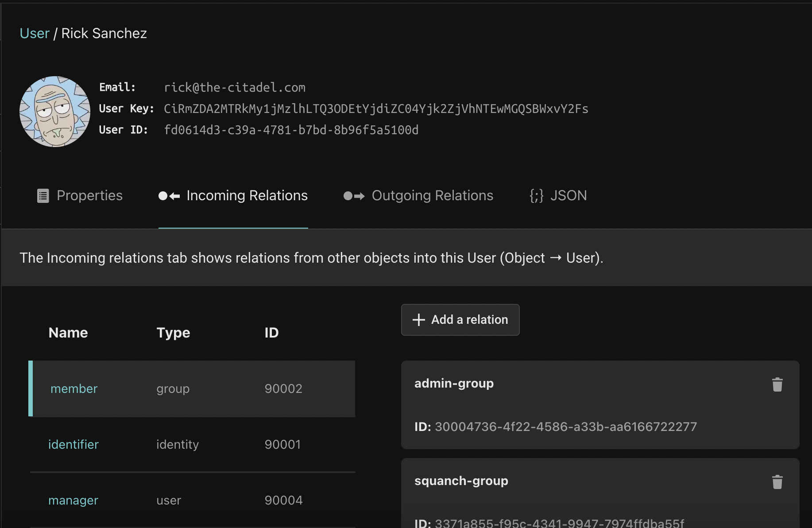Click trash icon for squanch-group
812x528 pixels.
point(777,482)
